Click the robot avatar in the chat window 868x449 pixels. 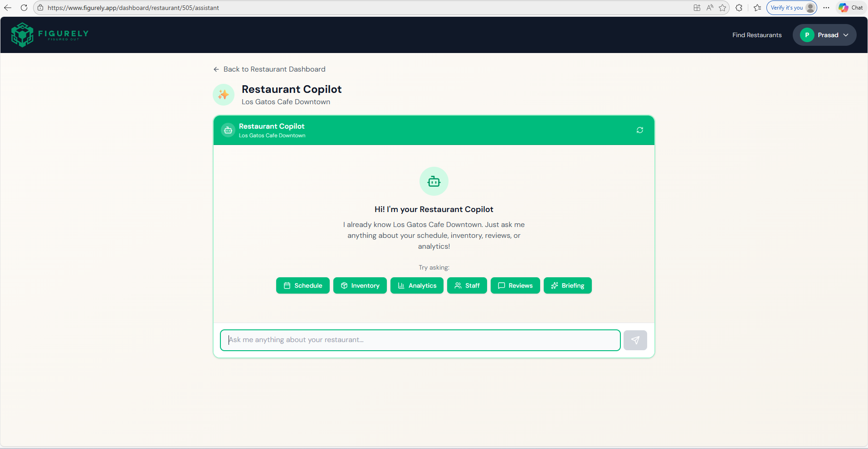tap(434, 181)
